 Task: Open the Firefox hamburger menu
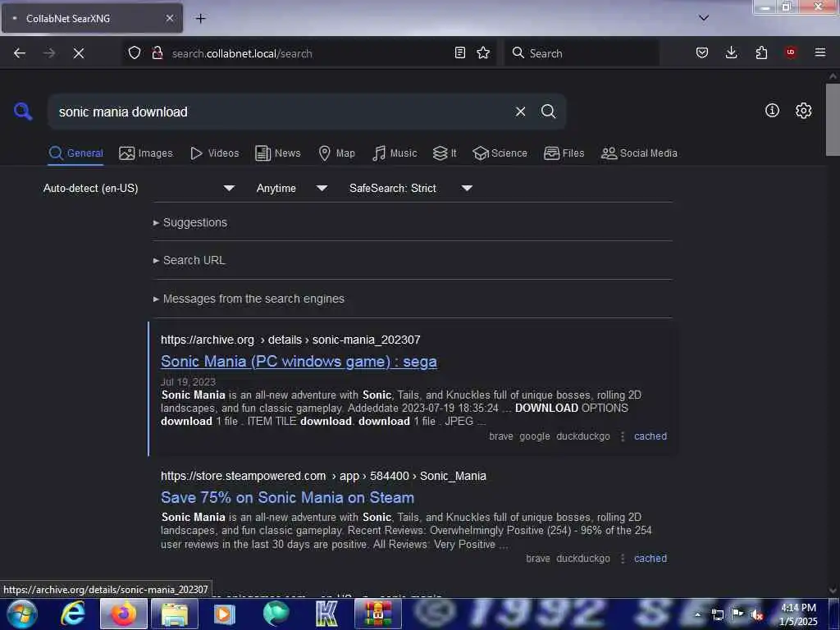[x=820, y=52]
